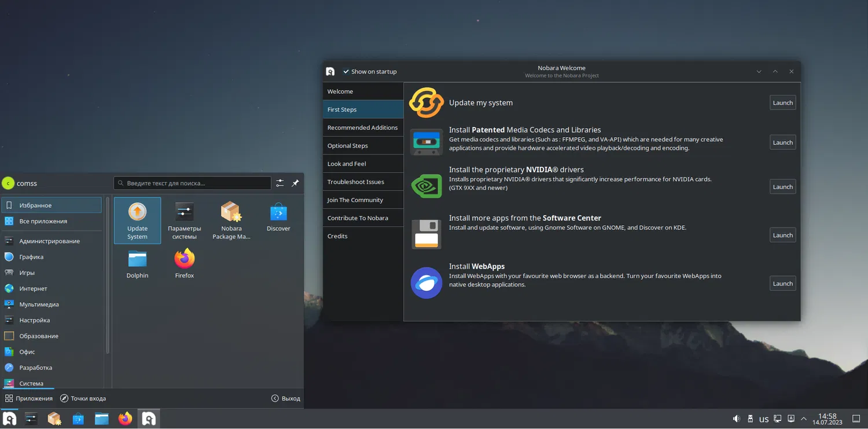868x429 pixels.
Task: Open Параметры системы from the favorites grid
Action: click(185, 221)
